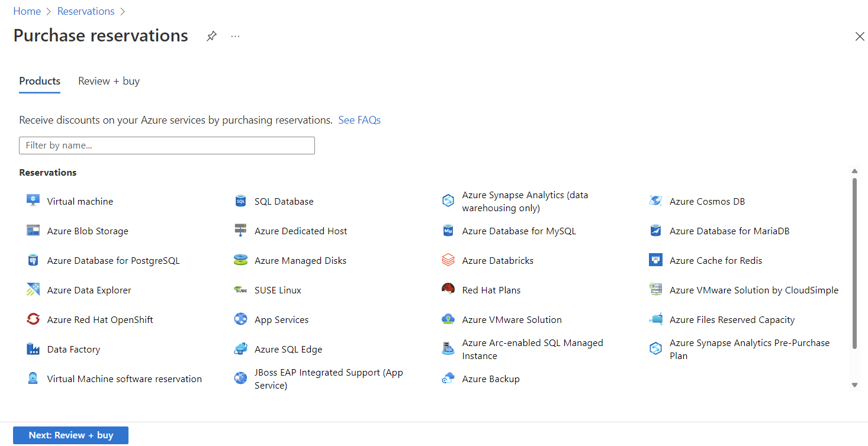868x446 pixels.
Task: Select the App Services label
Action: (x=281, y=320)
